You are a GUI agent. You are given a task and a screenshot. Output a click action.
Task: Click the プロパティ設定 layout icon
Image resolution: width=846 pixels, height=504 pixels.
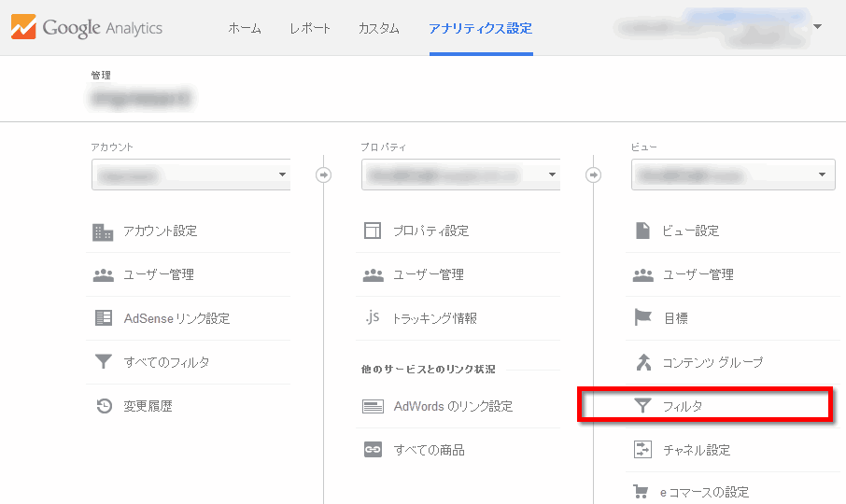pyautogui.click(x=373, y=231)
